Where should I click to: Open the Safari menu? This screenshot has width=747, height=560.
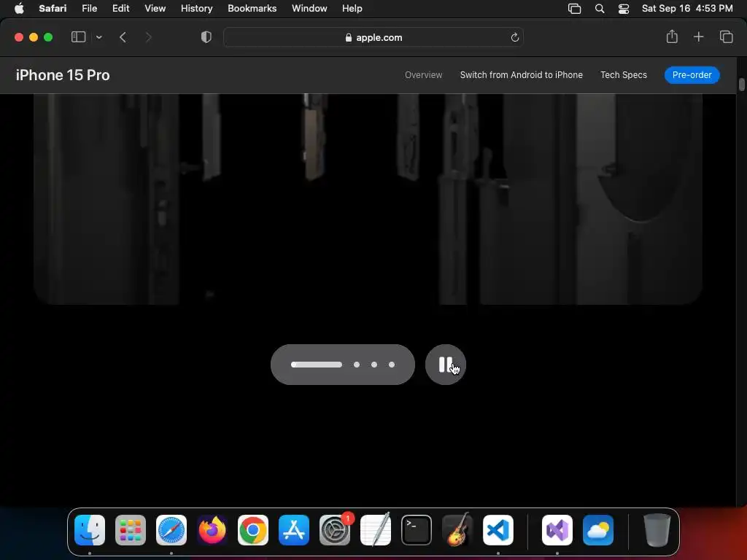click(x=53, y=8)
